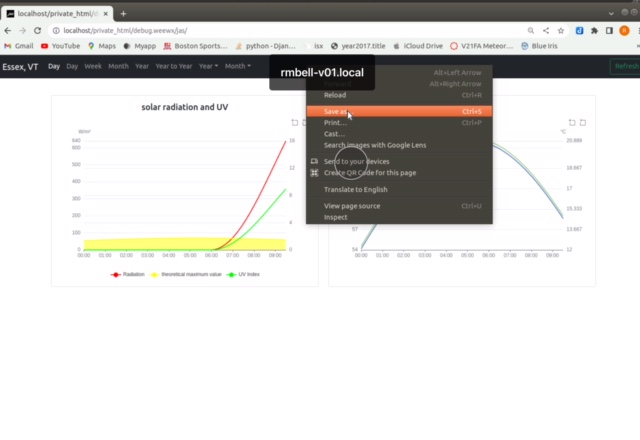
Task: Click the browser reload icon
Action: coord(38,31)
